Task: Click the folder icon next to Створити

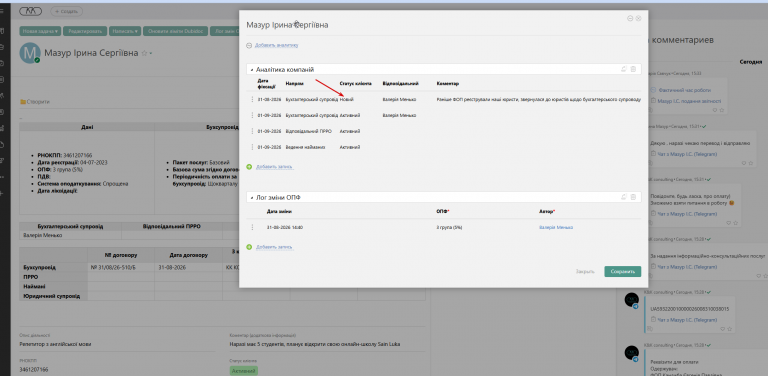Action: tap(23, 102)
